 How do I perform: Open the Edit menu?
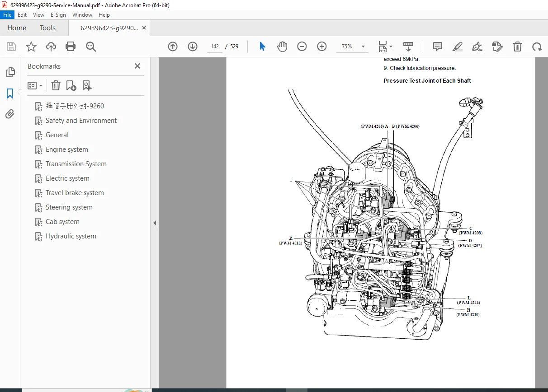coord(22,15)
